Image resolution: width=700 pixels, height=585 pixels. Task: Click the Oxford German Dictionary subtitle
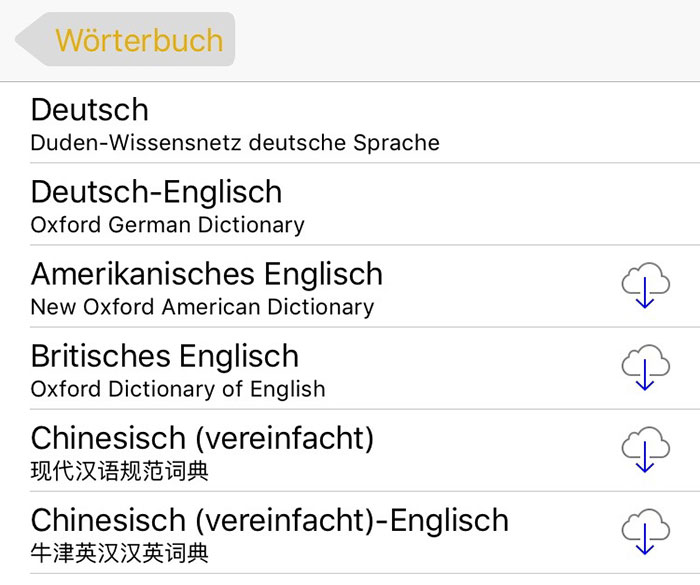[x=167, y=225]
